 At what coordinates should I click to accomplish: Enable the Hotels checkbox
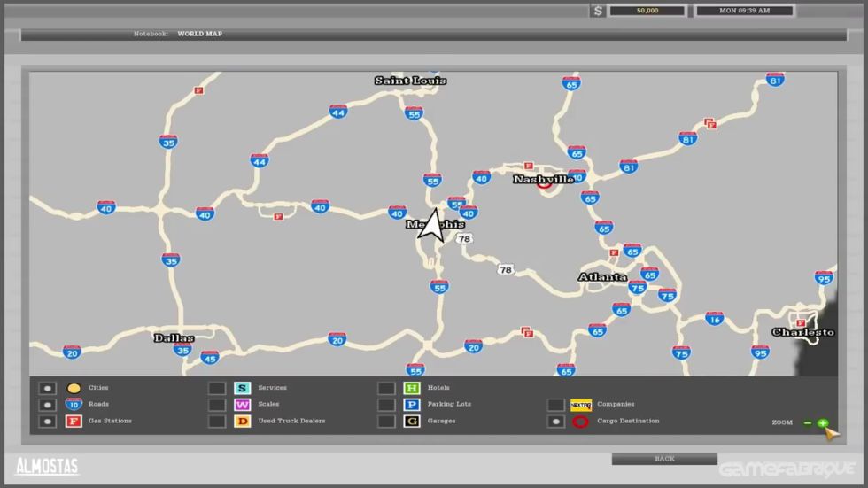[386, 389]
